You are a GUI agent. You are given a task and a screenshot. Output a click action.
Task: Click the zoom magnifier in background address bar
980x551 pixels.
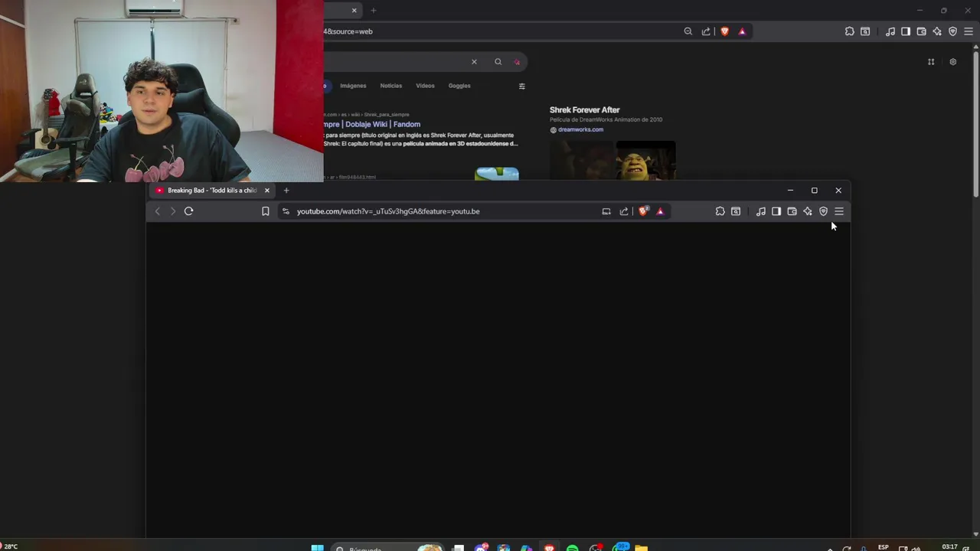(688, 31)
